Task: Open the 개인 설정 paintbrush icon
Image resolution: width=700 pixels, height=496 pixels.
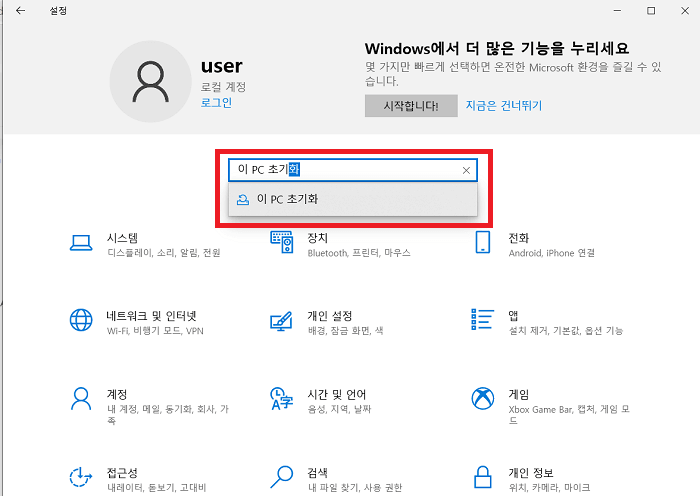Action: pyautogui.click(x=281, y=321)
